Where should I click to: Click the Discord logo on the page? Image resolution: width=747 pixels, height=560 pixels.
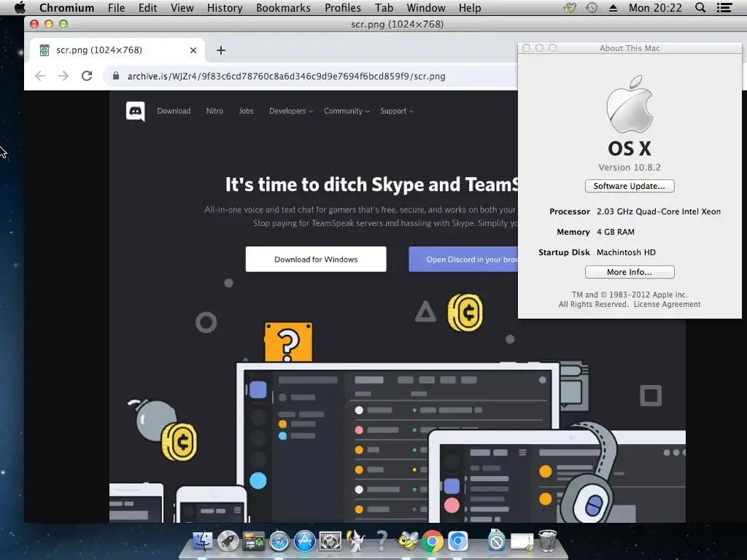pyautogui.click(x=135, y=112)
